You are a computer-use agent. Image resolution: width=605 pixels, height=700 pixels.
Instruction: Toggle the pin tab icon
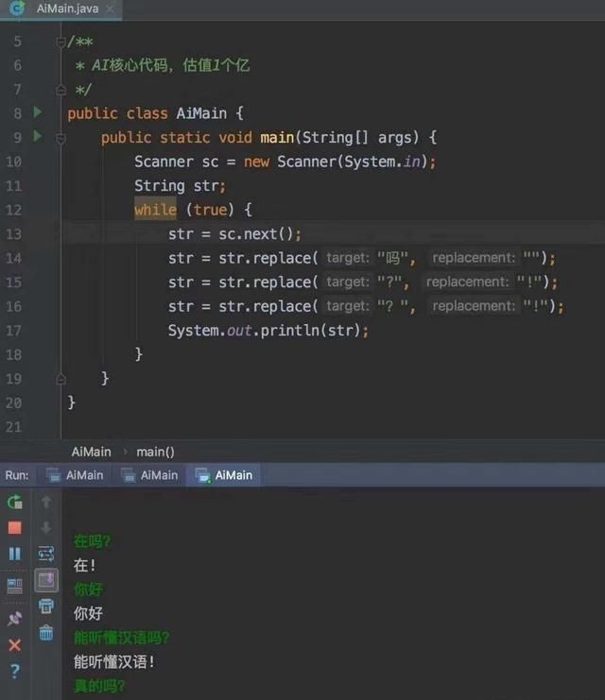tap(14, 619)
